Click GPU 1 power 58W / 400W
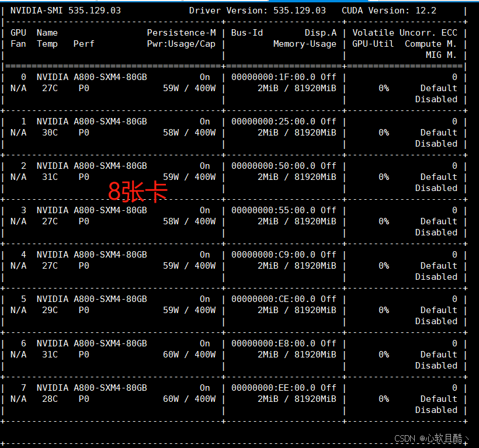Screen dimensions: 479x448 tap(189, 133)
